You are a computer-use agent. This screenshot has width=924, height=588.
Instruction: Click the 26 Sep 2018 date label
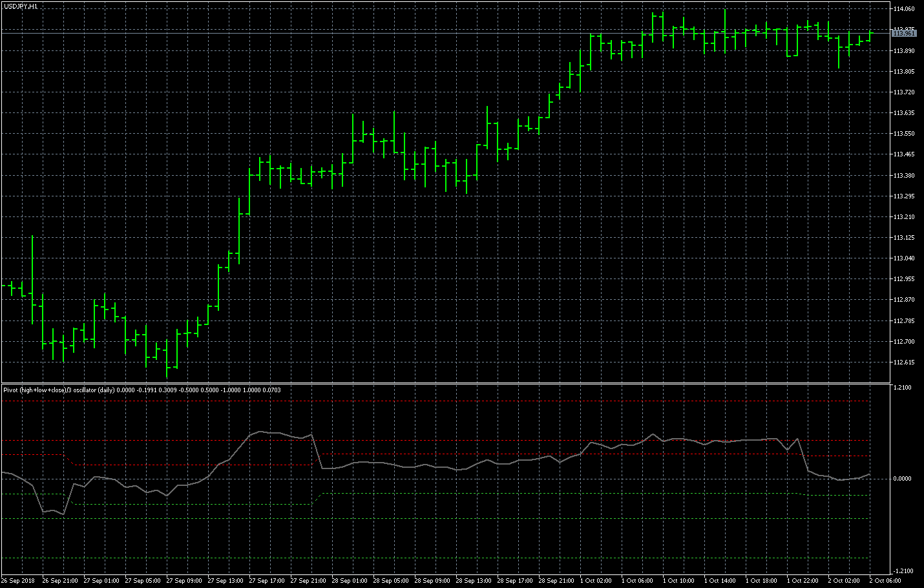pyautogui.click(x=18, y=581)
